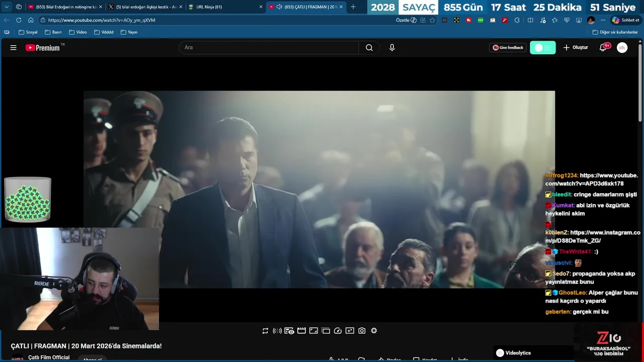Open browser profile picture
644x362 pixels.
point(591,20)
